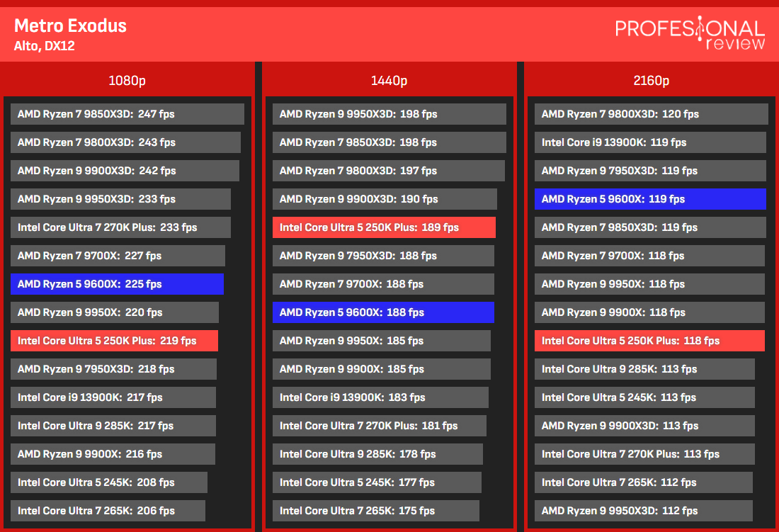Click 'AMD Ryzen 9 9950X3D: 198 fps' bar
The image size is (779, 532).
point(389,114)
